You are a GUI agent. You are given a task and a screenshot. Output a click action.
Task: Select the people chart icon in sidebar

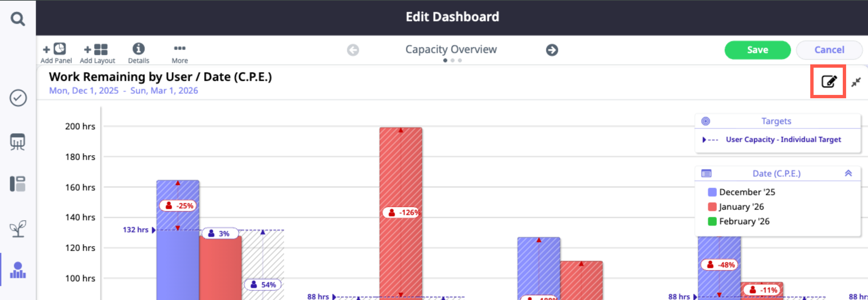18,270
